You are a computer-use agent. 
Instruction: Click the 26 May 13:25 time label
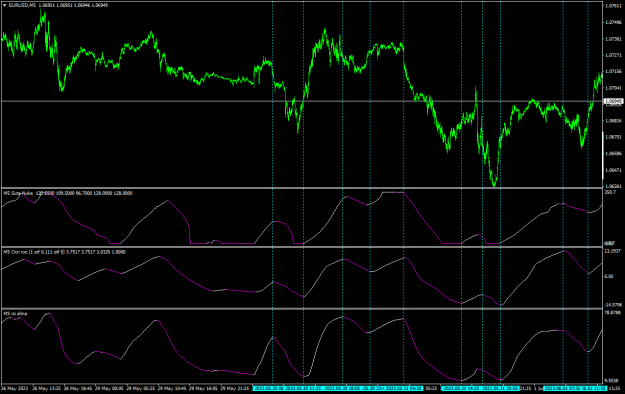47,388
